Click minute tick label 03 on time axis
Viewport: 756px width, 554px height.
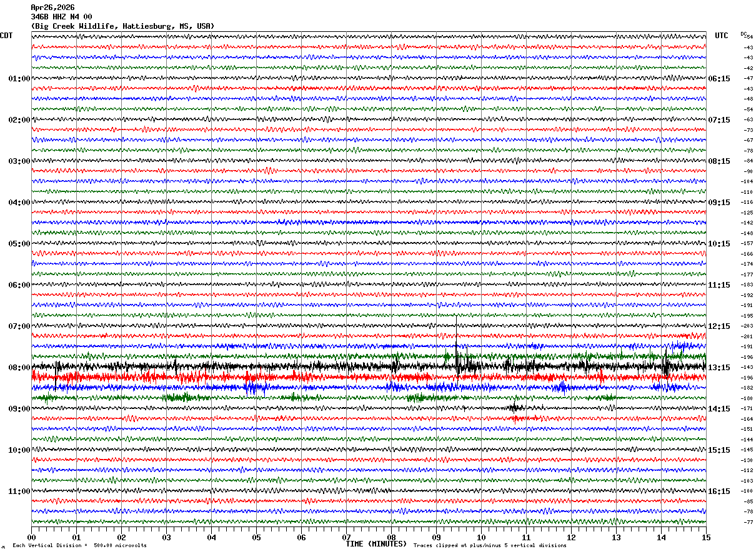coord(166,538)
